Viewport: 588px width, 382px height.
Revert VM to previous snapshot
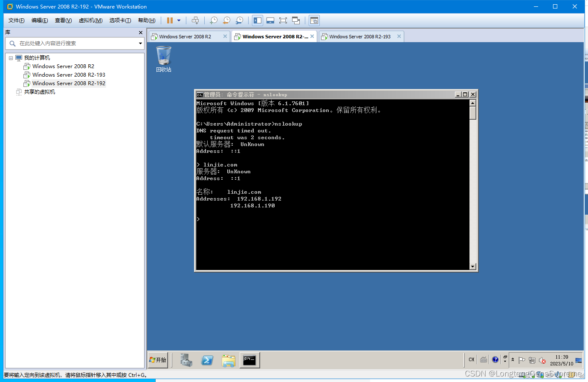pyautogui.click(x=226, y=20)
